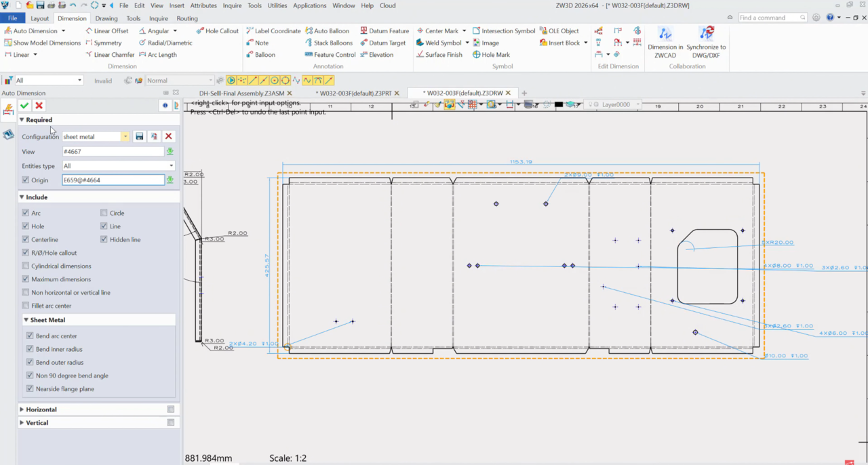Switch to DH-SellI-Final Assembly.Z3ASM tab
Viewport: 868px width, 465px height.
point(241,94)
